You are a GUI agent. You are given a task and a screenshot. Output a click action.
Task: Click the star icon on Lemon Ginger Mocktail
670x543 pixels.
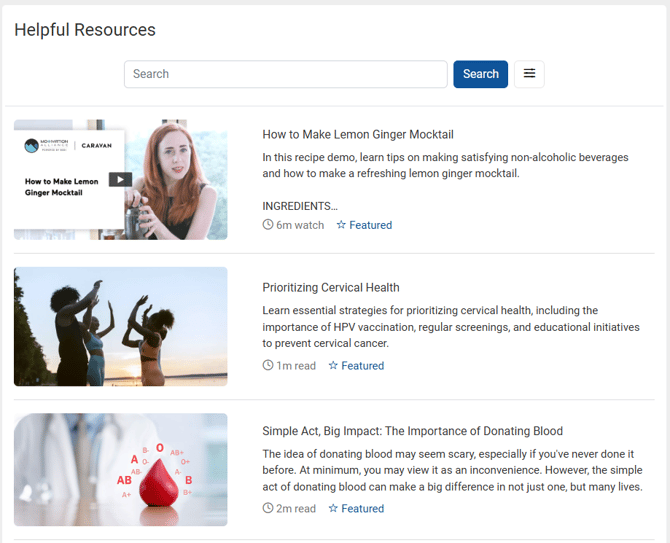341,225
